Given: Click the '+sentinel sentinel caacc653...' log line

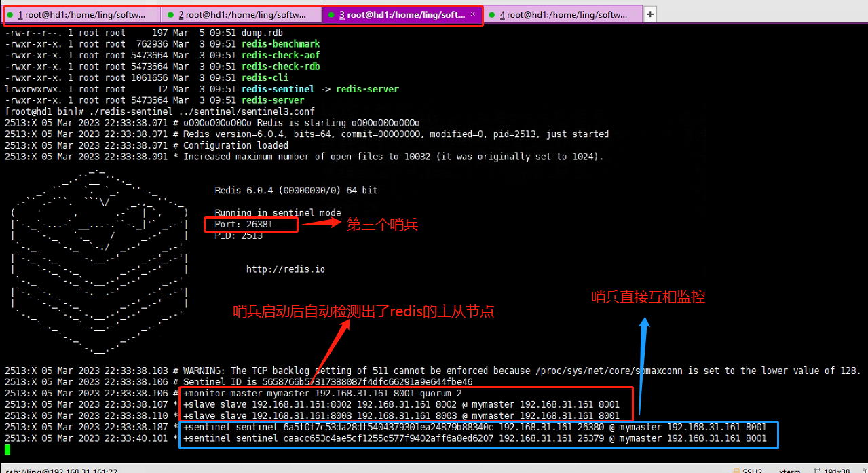Looking at the screenshot, I should [475, 438].
